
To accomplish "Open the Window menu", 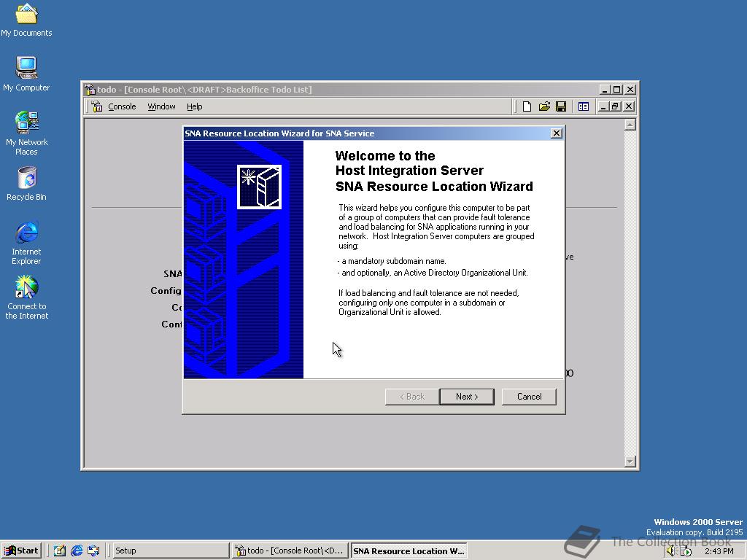I will click(161, 106).
